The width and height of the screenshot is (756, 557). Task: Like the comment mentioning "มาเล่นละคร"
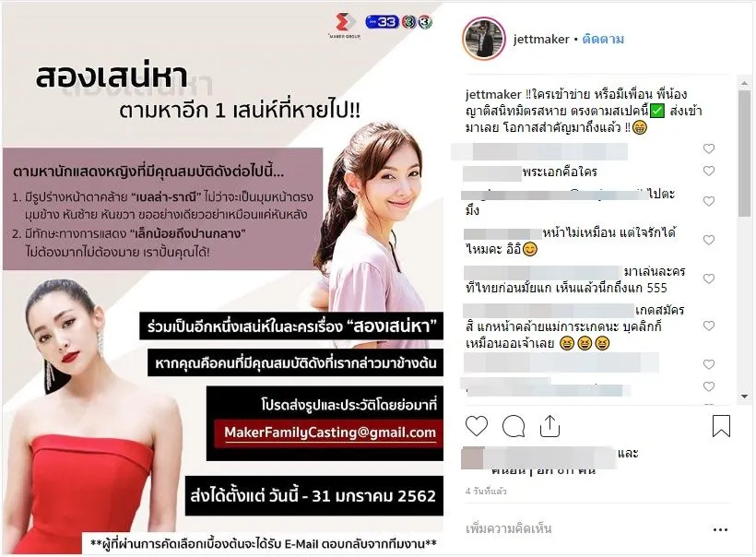709,278
